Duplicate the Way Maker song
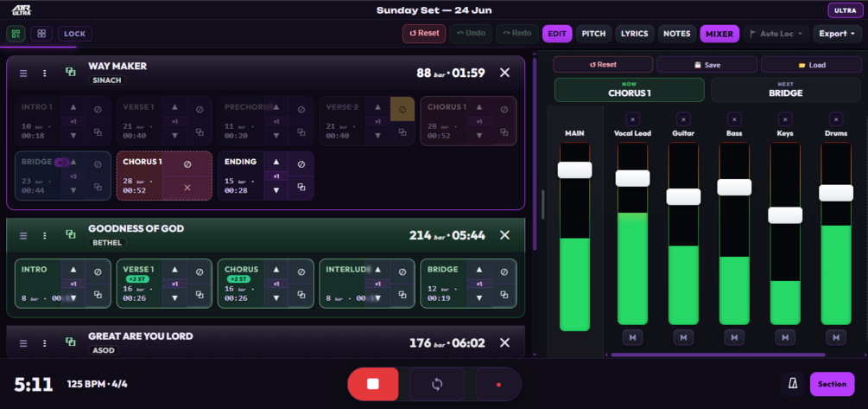 pos(70,72)
